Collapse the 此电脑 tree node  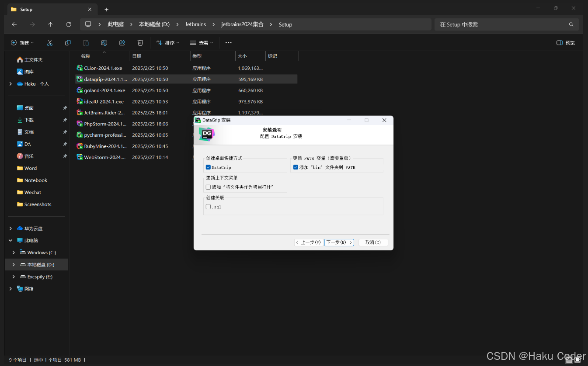tap(10, 240)
